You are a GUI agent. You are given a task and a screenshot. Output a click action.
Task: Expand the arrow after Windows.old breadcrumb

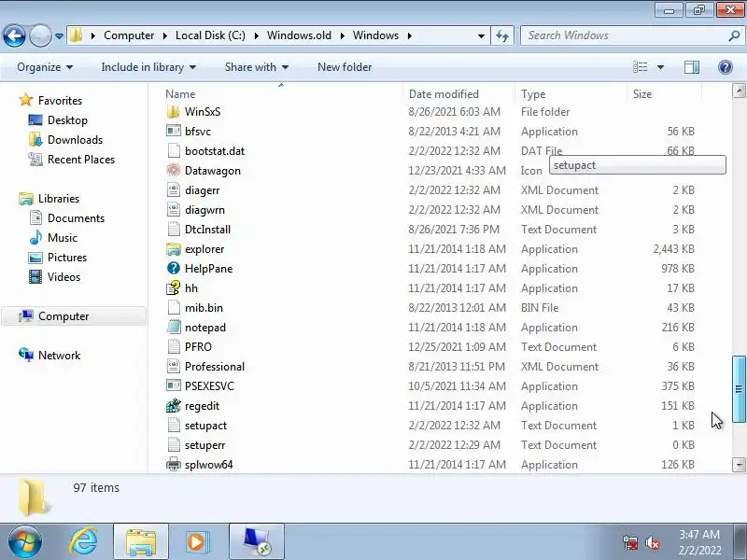(x=342, y=35)
